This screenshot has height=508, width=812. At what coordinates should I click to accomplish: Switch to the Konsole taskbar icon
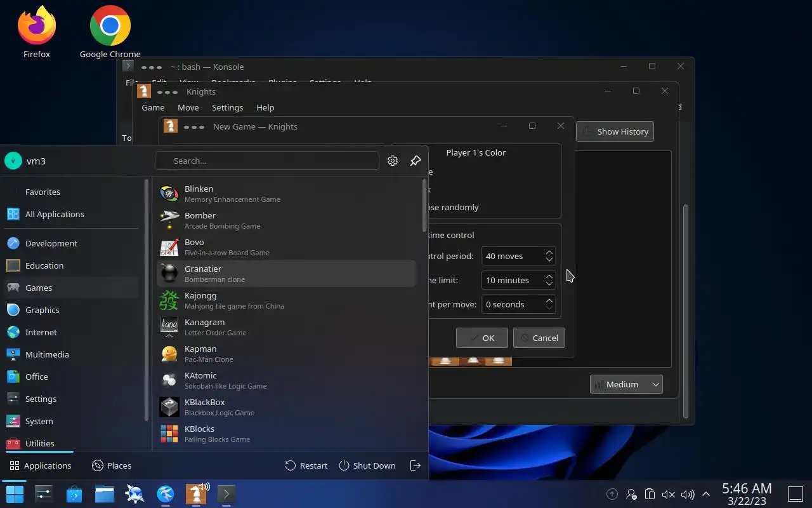(x=226, y=494)
